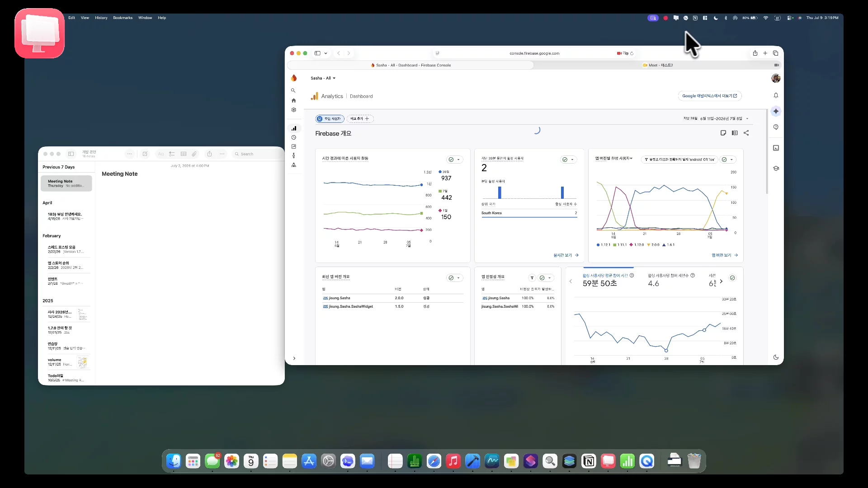The image size is (868, 488).
Task: Click the Firebase page vertical scrollbar
Action: 767,151
